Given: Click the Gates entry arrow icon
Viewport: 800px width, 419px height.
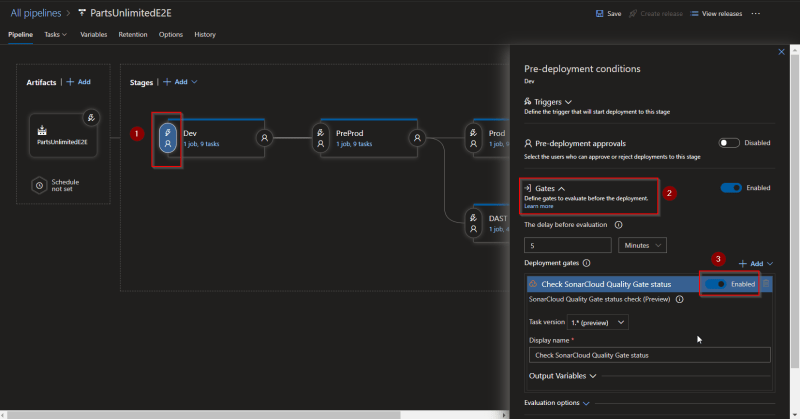Looking at the screenshot, I should coord(528,188).
